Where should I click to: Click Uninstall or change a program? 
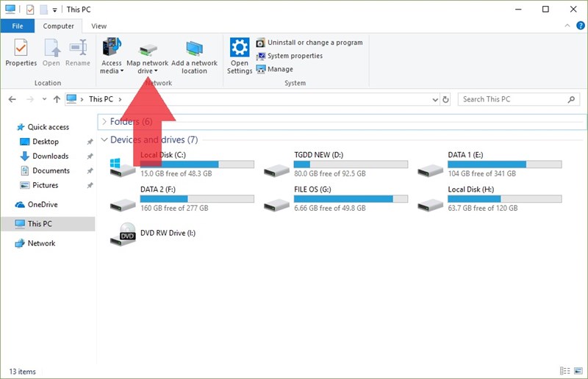[309, 43]
